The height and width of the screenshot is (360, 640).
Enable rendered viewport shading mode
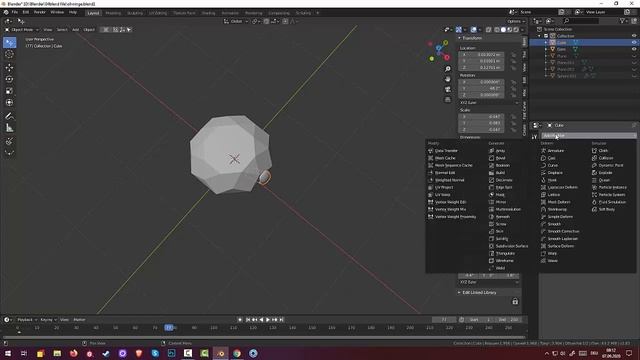point(516,30)
